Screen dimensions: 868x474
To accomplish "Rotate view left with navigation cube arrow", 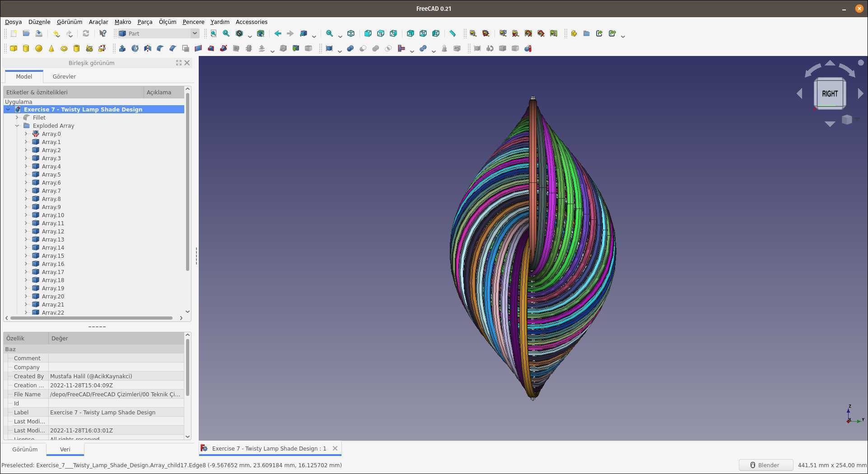I will pyautogui.click(x=800, y=93).
